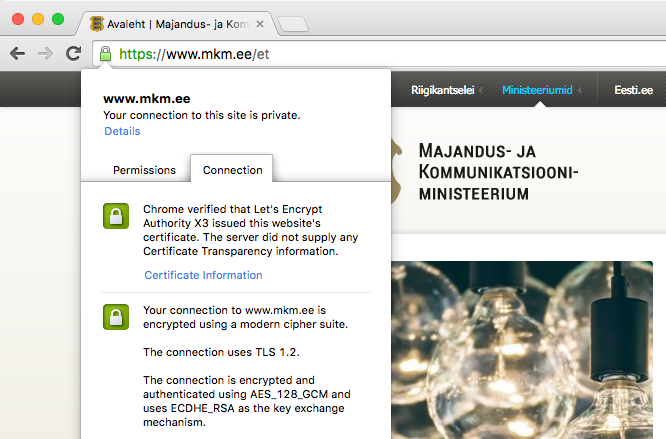This screenshot has height=439, width=666.
Task: Click the macOS red close window button
Action: [x=18, y=19]
